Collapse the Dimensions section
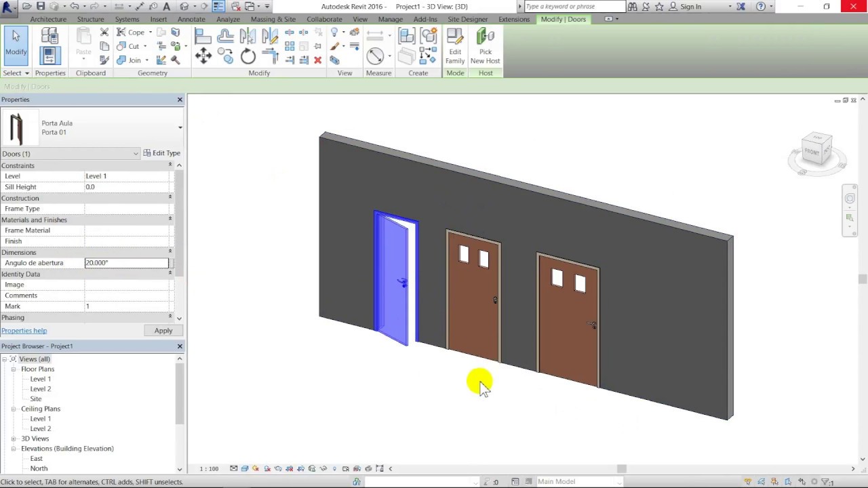The image size is (868, 488). pyautogui.click(x=170, y=251)
